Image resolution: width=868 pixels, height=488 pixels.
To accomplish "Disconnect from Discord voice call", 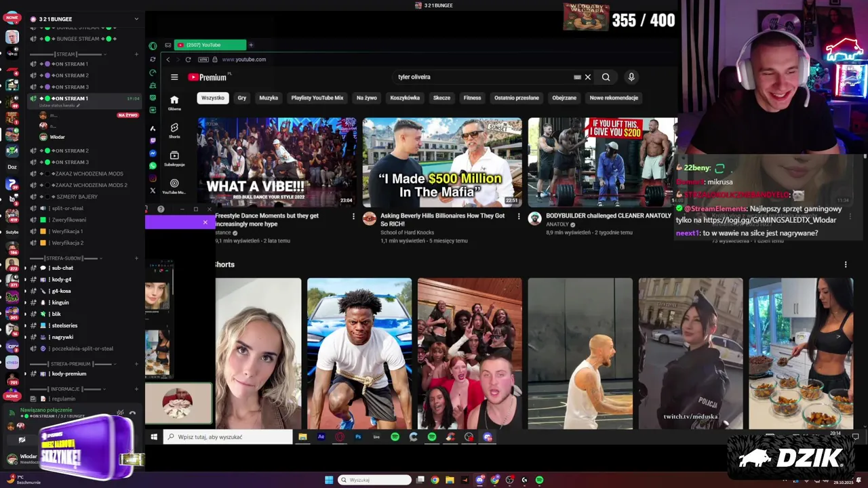I will pos(132,413).
